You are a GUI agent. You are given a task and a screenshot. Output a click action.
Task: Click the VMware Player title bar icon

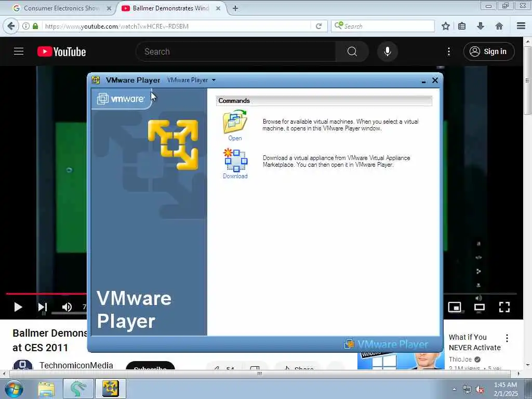tap(96, 80)
